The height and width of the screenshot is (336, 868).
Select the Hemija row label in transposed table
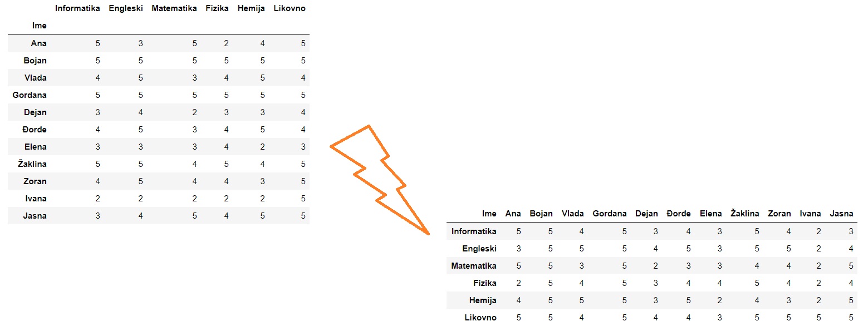pos(483,300)
